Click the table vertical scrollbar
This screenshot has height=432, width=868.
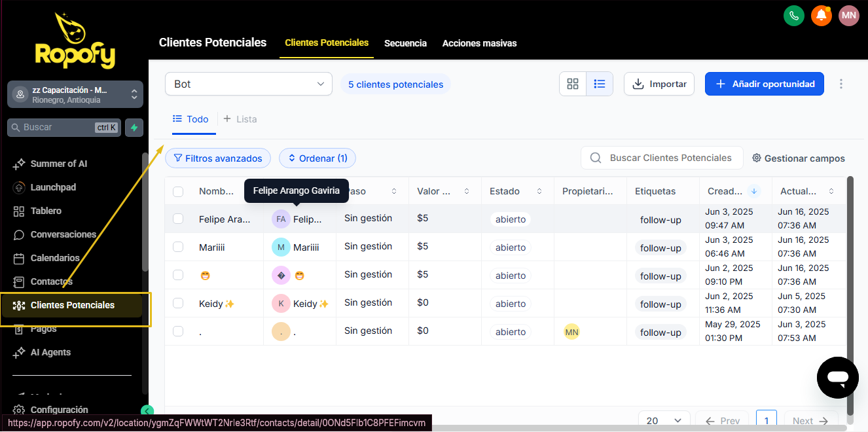pyautogui.click(x=850, y=295)
